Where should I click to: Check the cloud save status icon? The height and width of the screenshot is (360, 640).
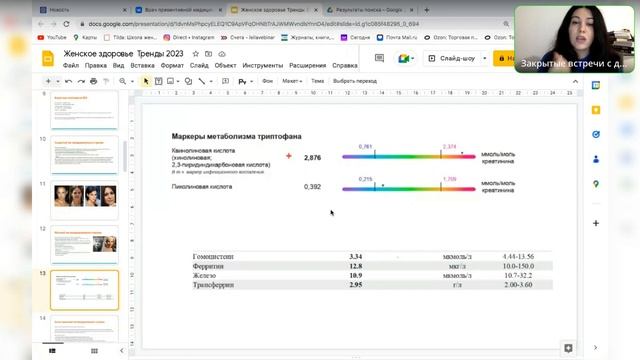222,54
